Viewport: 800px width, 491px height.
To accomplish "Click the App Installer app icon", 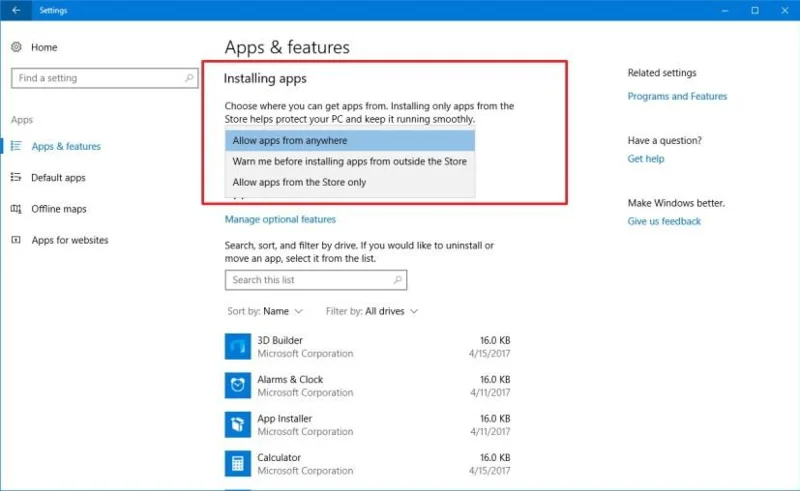I will (238, 425).
